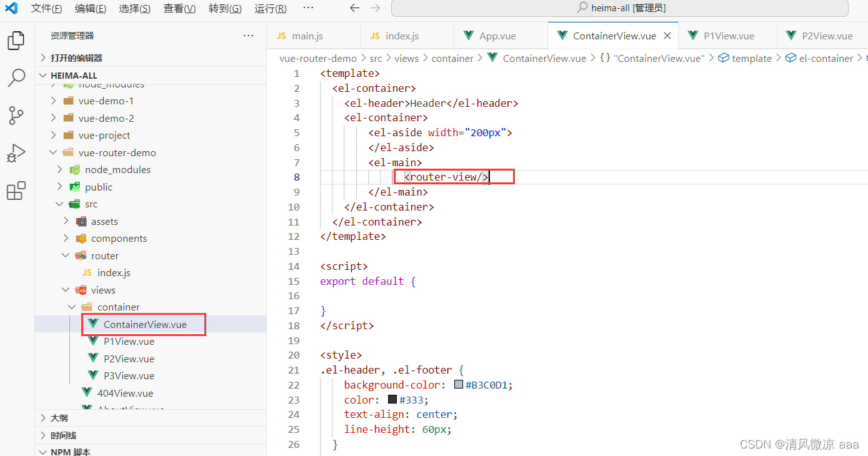Click the folder icon of vue-project

pyautogui.click(x=69, y=135)
